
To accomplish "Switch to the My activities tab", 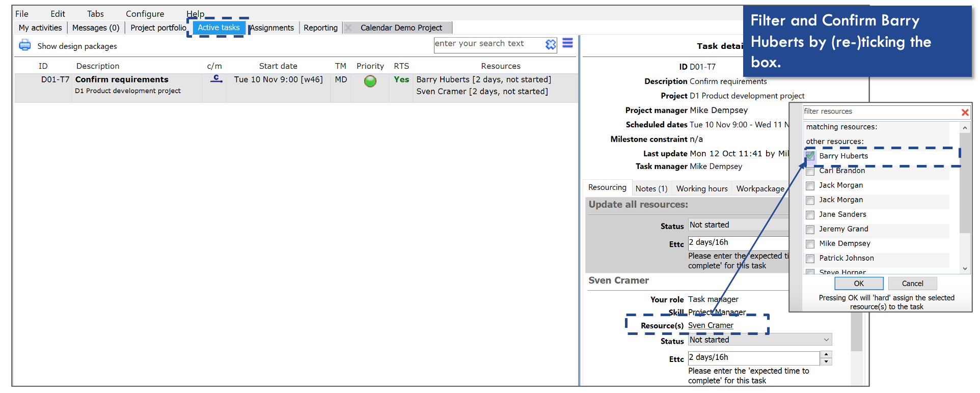I will (x=40, y=27).
